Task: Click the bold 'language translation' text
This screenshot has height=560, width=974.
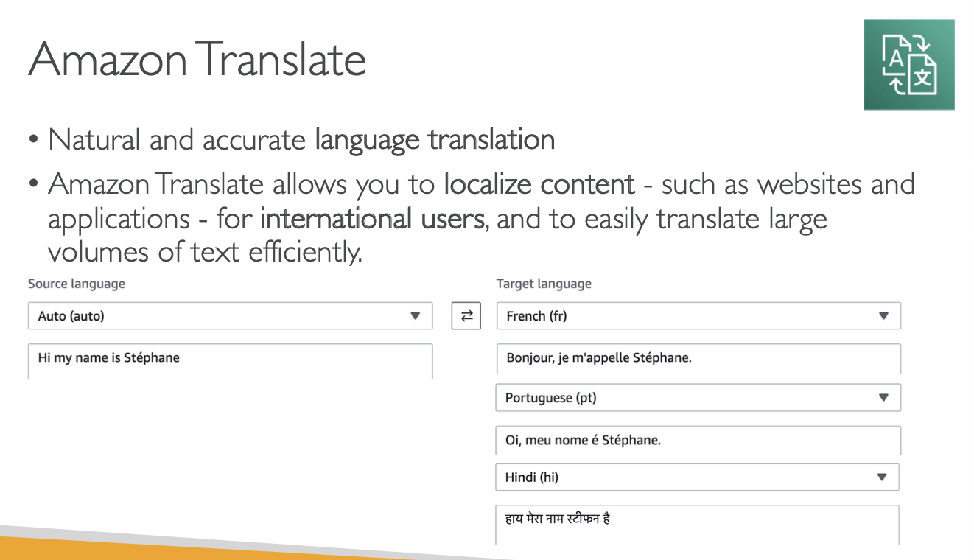Action: pos(435,139)
